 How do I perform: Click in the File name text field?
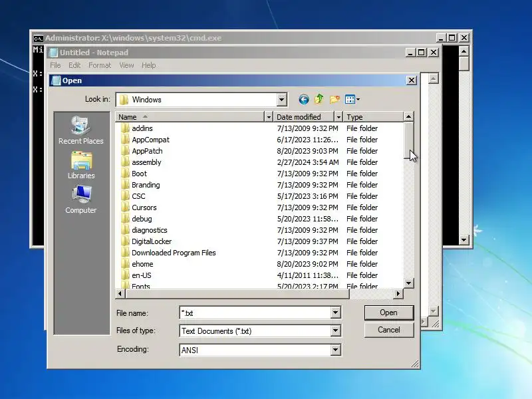coord(255,313)
